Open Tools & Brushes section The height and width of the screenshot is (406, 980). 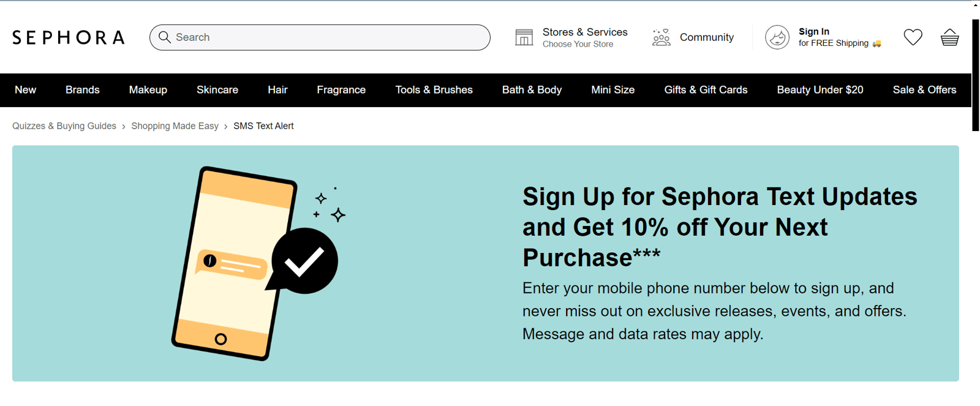point(434,89)
